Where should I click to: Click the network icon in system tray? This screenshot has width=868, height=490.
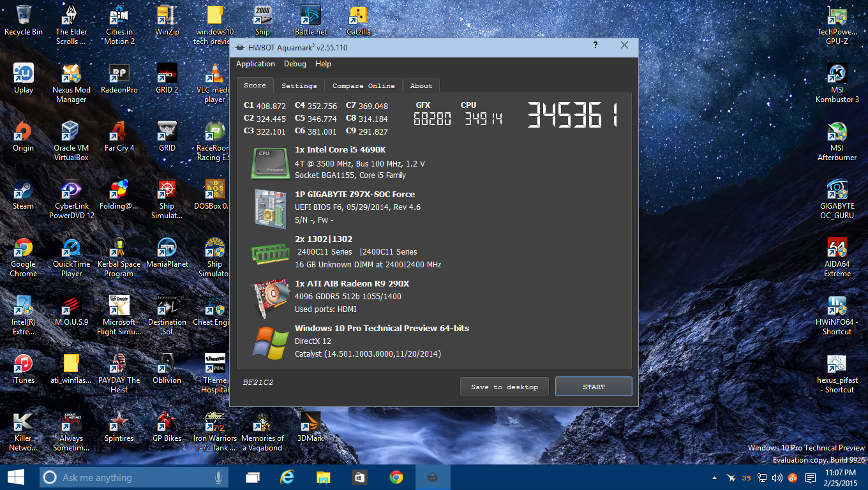[761, 478]
